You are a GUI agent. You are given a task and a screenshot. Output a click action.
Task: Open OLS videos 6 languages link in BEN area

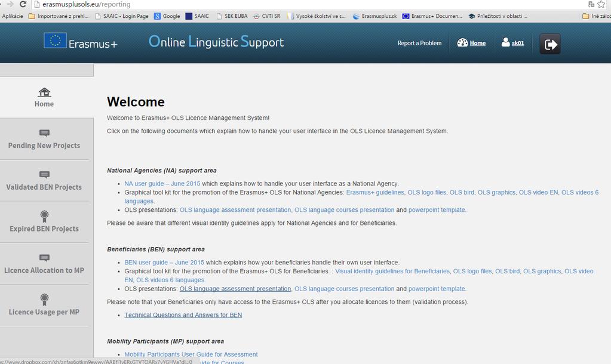click(170, 280)
